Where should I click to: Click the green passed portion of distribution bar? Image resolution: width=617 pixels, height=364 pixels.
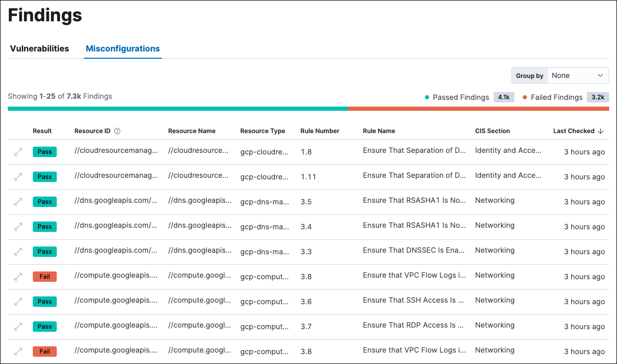(177, 109)
